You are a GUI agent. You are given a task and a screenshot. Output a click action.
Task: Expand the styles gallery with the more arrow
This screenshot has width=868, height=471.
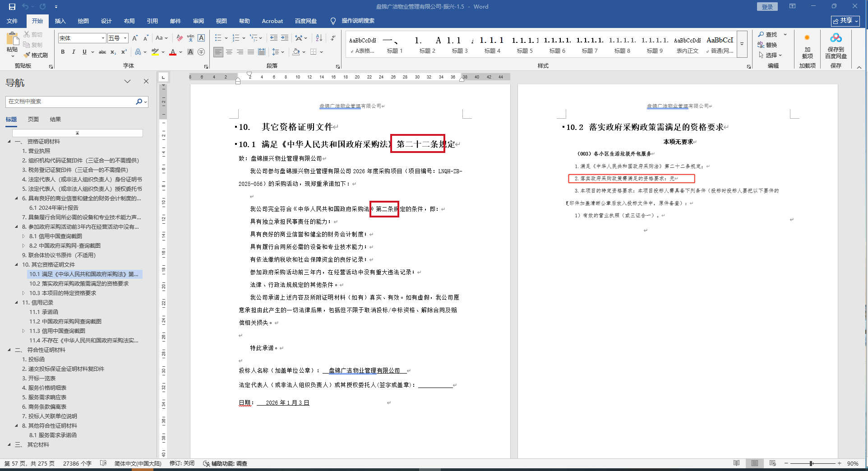click(742, 44)
